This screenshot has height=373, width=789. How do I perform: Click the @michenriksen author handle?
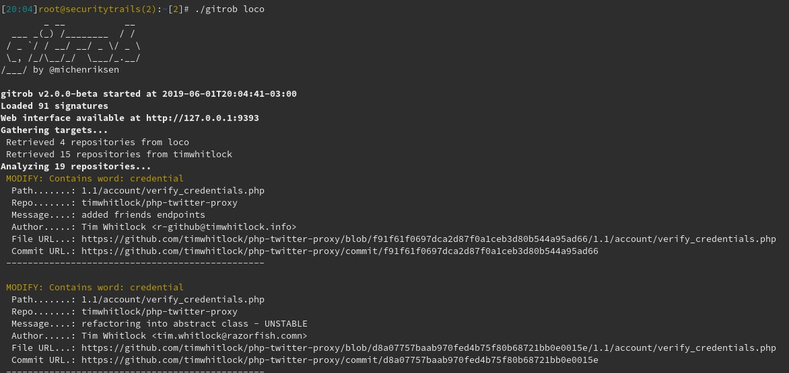[84, 69]
